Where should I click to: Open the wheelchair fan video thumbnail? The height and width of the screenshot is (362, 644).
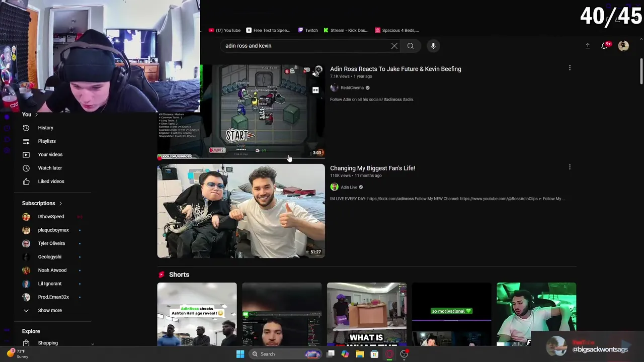click(x=241, y=211)
